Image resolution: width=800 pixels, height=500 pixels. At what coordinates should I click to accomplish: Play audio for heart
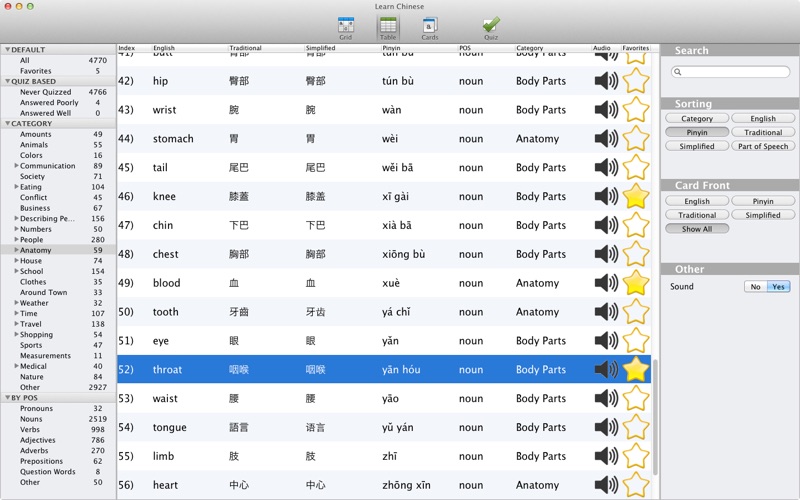(x=606, y=485)
